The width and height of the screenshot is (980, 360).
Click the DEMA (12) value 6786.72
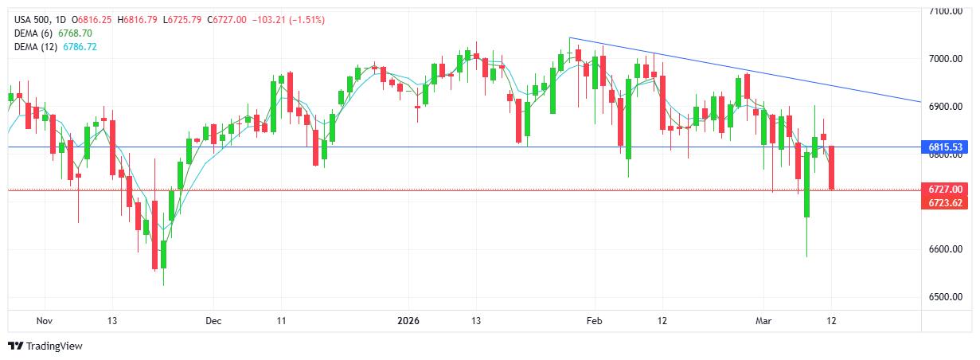[x=80, y=47]
